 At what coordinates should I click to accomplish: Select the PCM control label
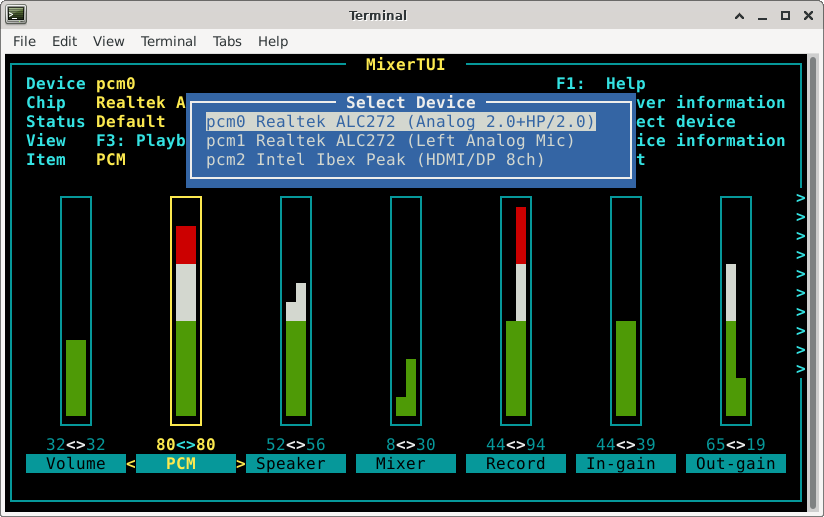point(186,464)
